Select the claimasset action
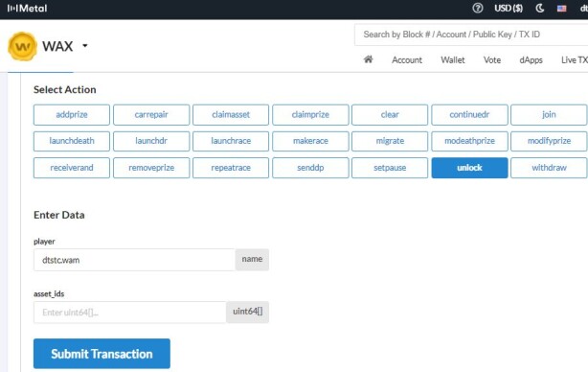The width and height of the screenshot is (588, 372). 231,114
